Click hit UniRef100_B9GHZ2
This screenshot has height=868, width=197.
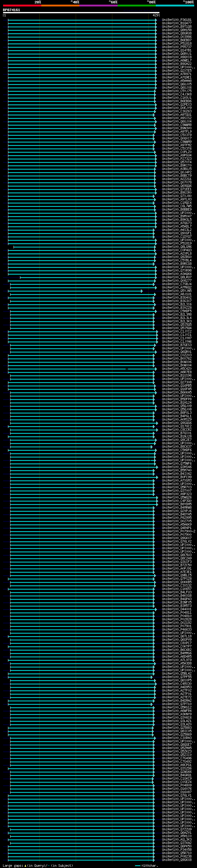point(176,64)
